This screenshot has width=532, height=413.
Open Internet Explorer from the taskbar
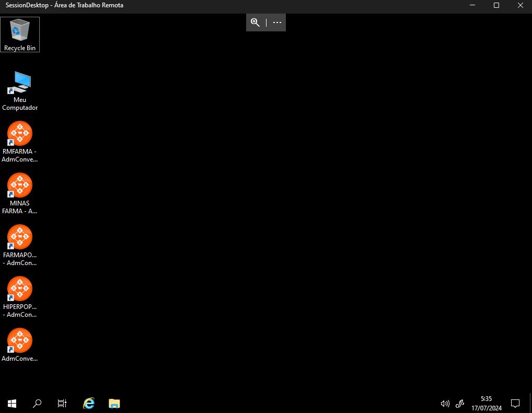89,403
